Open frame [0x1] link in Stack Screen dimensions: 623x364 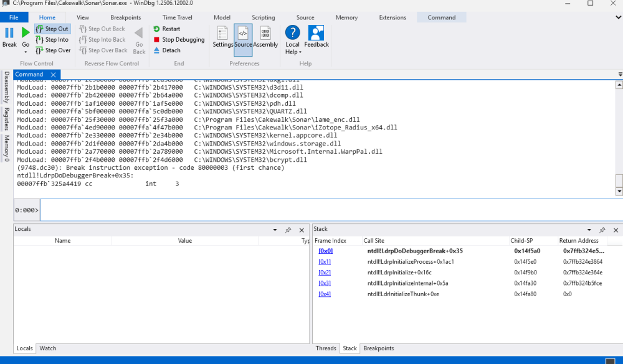(324, 261)
